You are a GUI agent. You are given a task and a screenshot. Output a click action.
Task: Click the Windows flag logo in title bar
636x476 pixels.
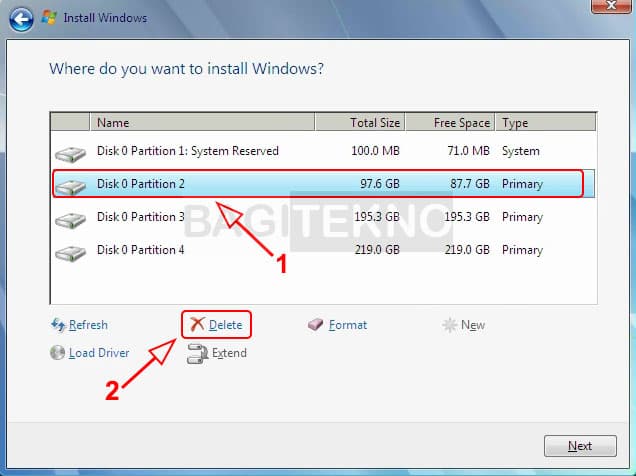(x=49, y=17)
